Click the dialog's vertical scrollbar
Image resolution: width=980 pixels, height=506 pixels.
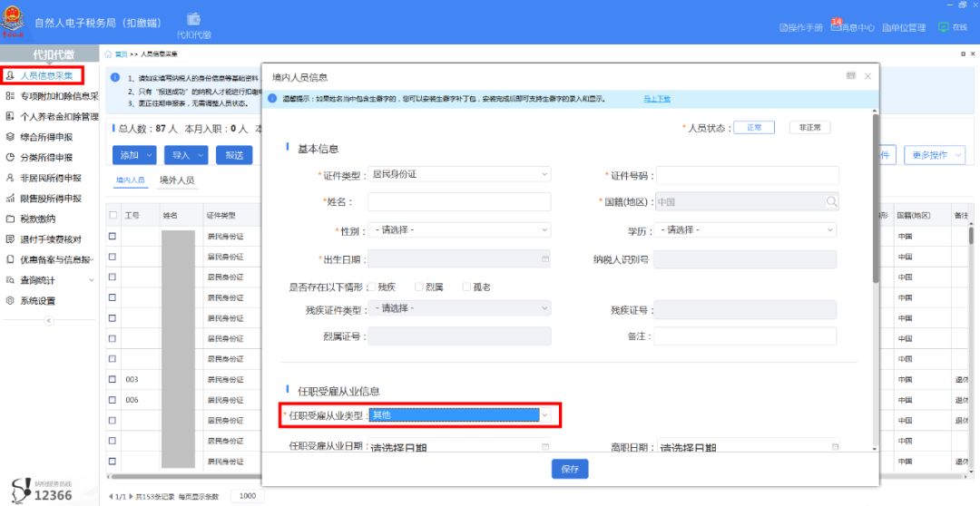coord(876,199)
